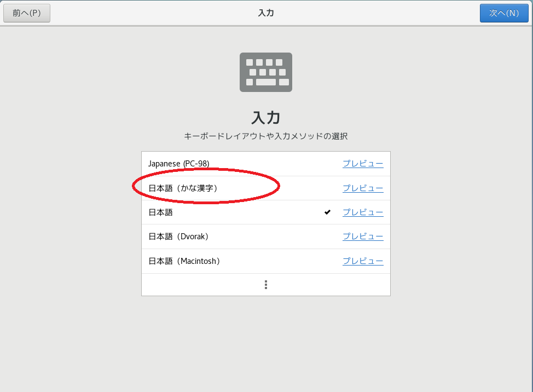Open the プレビュー link for 日本語（かな漢字）
533x392 pixels.
[363, 188]
